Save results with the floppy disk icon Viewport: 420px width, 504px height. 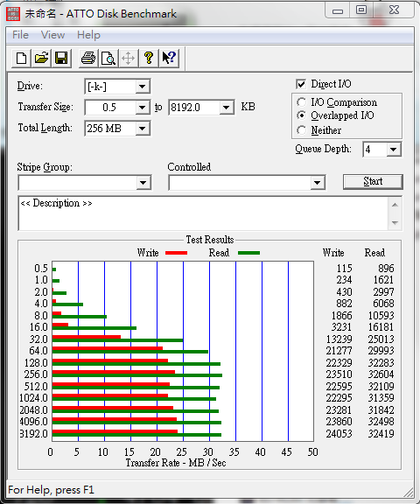click(x=61, y=58)
